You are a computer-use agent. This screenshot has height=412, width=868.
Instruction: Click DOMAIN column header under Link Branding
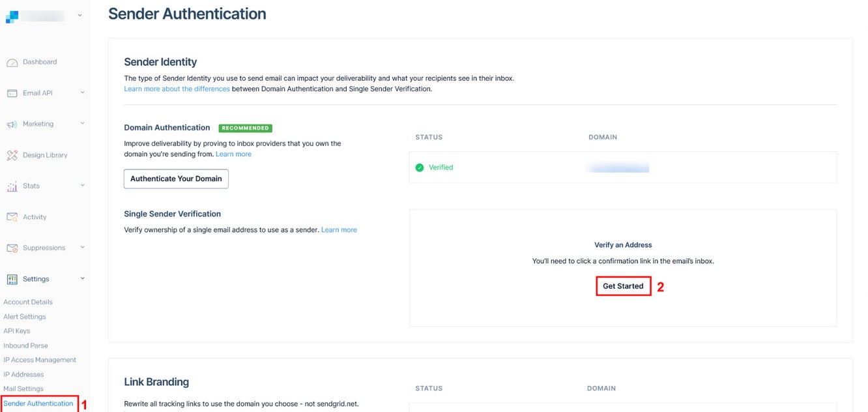601,389
